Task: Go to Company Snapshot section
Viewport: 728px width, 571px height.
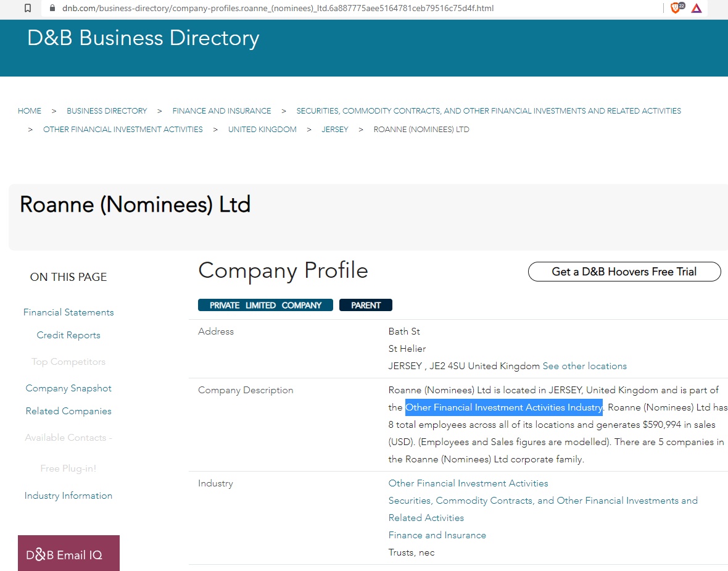Action: pyautogui.click(x=68, y=388)
